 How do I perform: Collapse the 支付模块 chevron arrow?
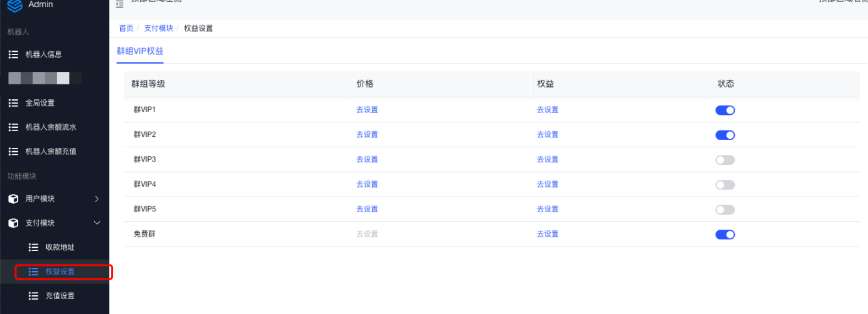click(x=97, y=223)
